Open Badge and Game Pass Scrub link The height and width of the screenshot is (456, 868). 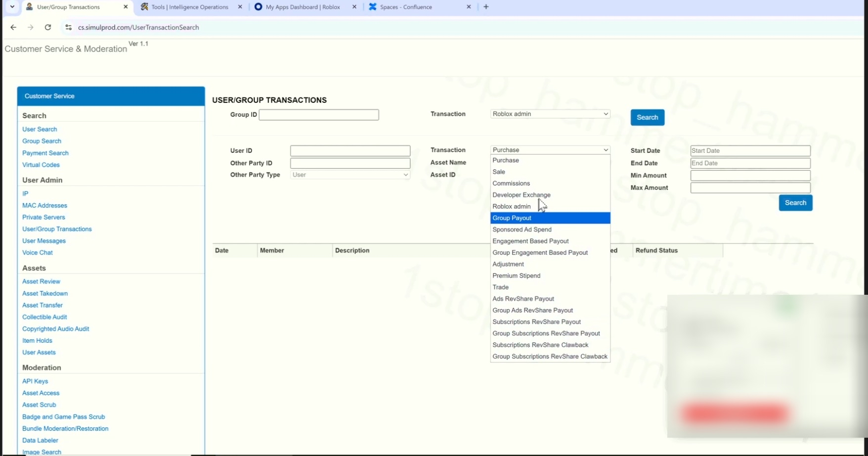pos(64,417)
